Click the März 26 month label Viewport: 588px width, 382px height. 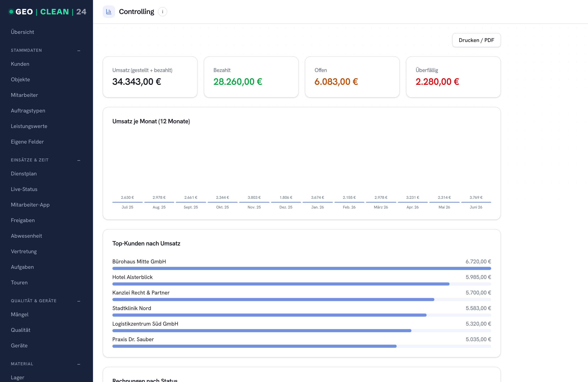pyautogui.click(x=381, y=207)
